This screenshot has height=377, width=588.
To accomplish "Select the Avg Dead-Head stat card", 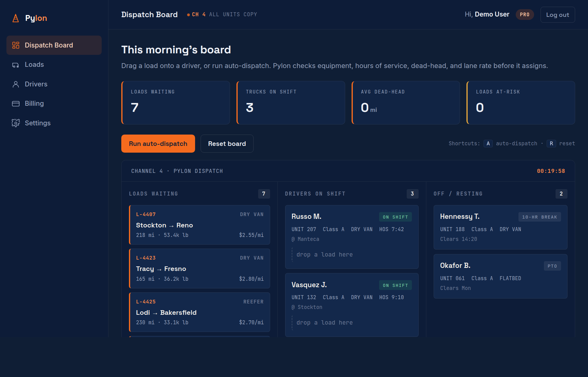I will pyautogui.click(x=406, y=103).
